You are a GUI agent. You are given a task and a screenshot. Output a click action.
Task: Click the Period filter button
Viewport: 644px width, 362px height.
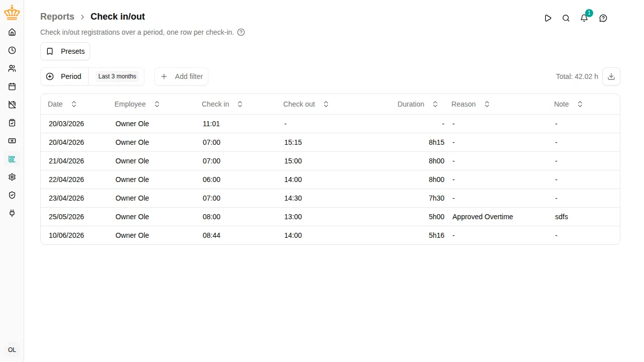point(64,76)
